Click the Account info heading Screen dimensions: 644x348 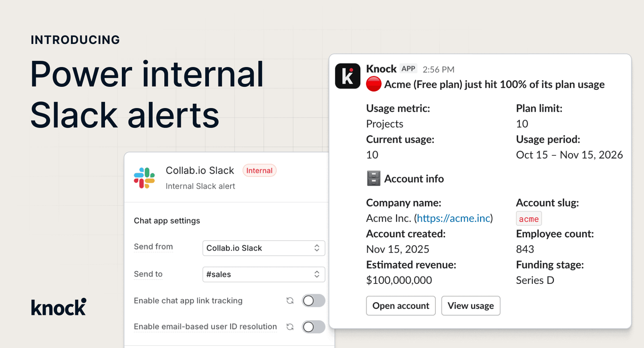(x=414, y=179)
